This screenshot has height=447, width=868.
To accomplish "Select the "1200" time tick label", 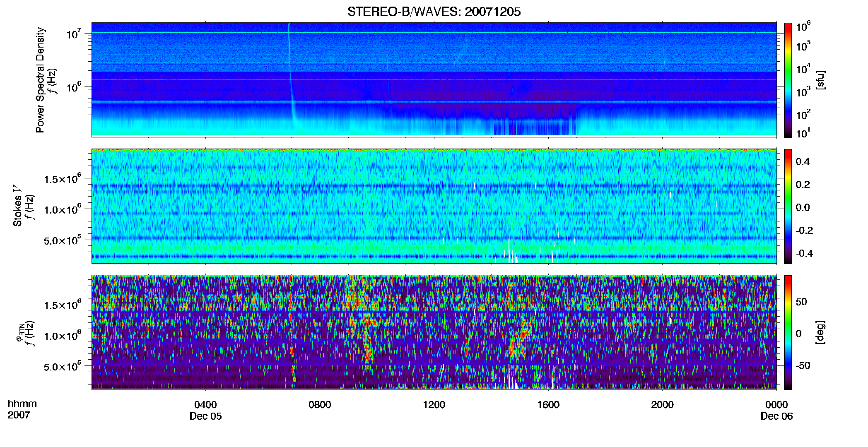I will click(x=434, y=404).
